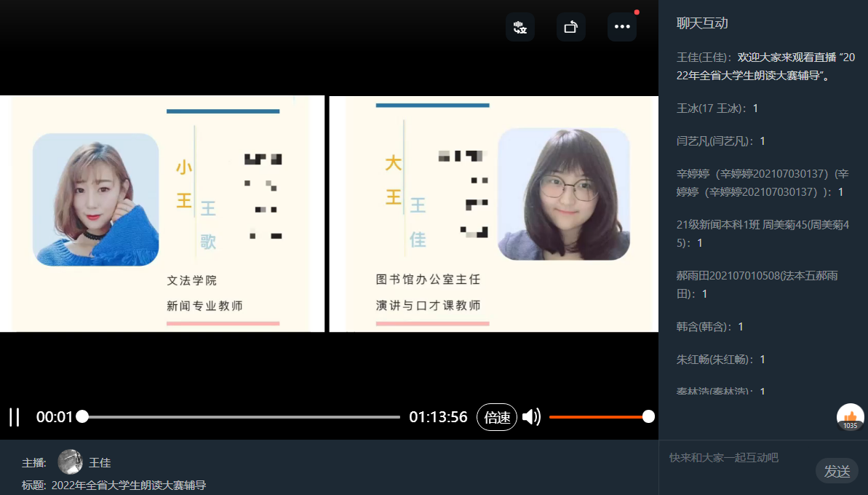868x495 pixels.
Task: Mute the audio via speaker icon
Action: (531, 417)
